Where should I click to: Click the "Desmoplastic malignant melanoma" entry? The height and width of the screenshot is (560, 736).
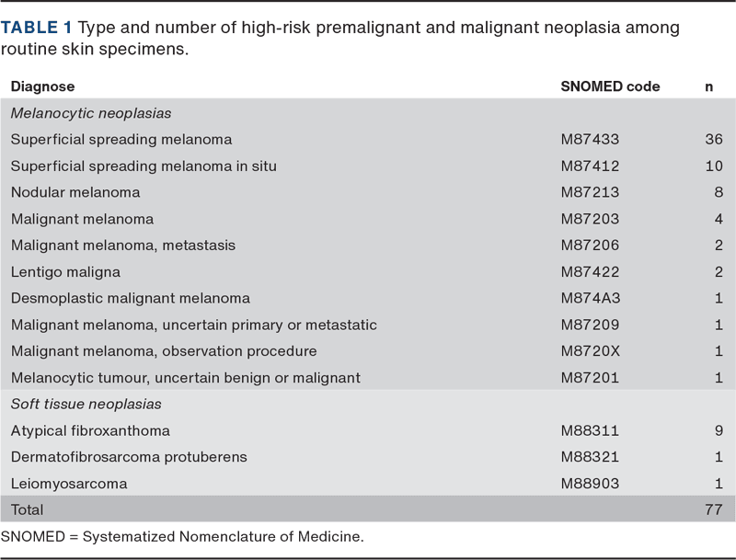[x=131, y=299]
